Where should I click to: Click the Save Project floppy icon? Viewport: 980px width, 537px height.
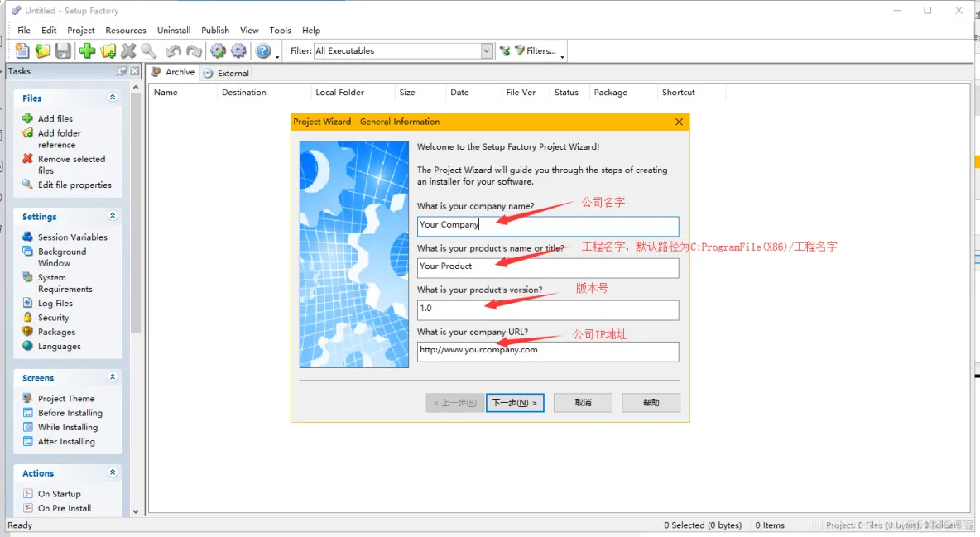click(63, 50)
